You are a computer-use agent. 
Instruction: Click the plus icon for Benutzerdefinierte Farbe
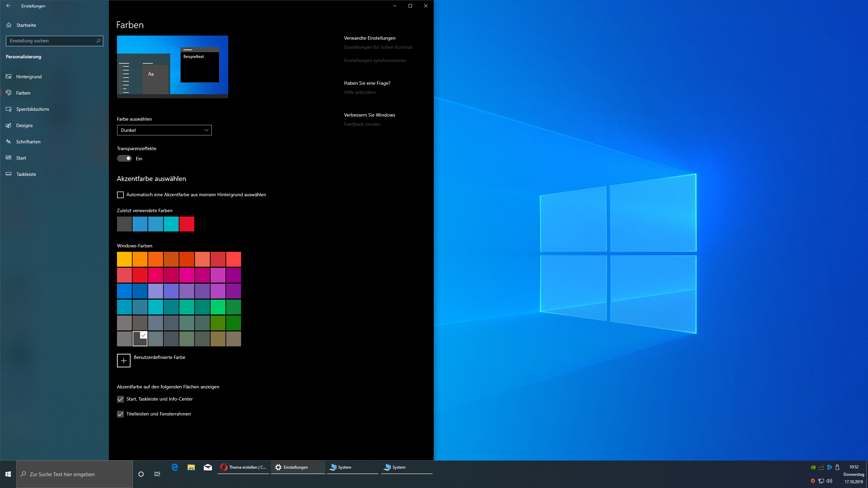124,361
